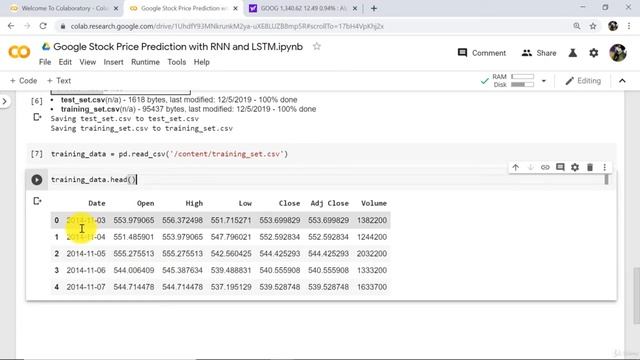The width and height of the screenshot is (640, 360).
Task: Close the Google Stock Price Prediction tab
Action: click(235, 8)
